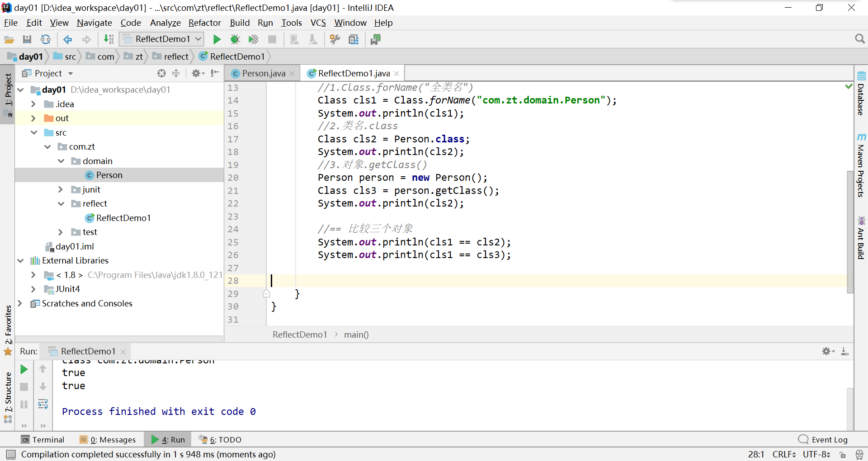Click the Run console vertical scrollbar
This screenshot has height=461, width=868.
[x=850, y=409]
